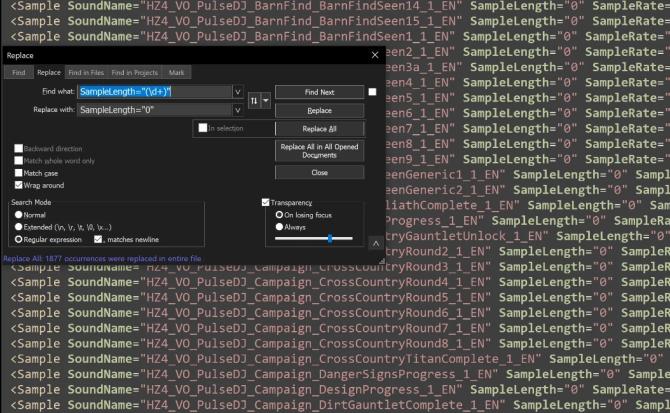Enable the Match case checkbox
The height and width of the screenshot is (413, 670).
point(19,173)
